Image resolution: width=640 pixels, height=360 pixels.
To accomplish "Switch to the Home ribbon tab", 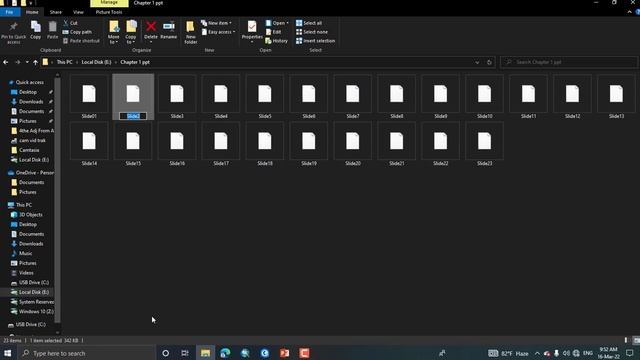I will (32, 12).
